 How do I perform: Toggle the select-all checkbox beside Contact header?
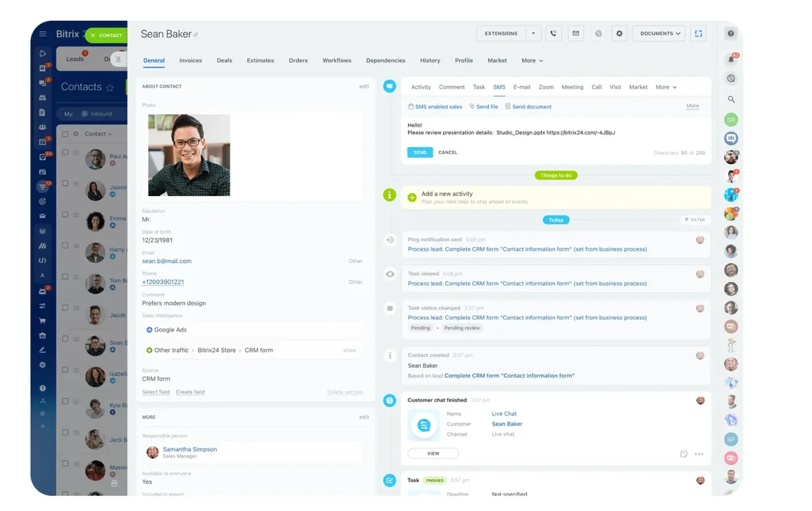65,134
